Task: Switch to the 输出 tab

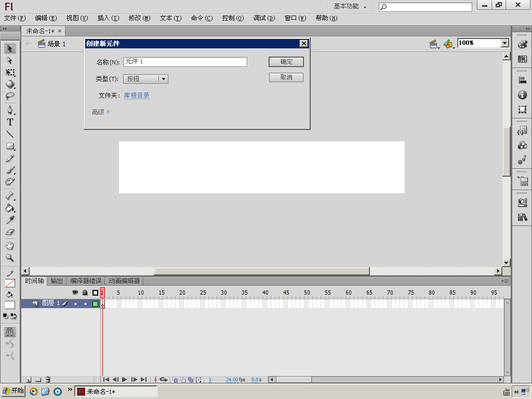Action: coord(57,281)
